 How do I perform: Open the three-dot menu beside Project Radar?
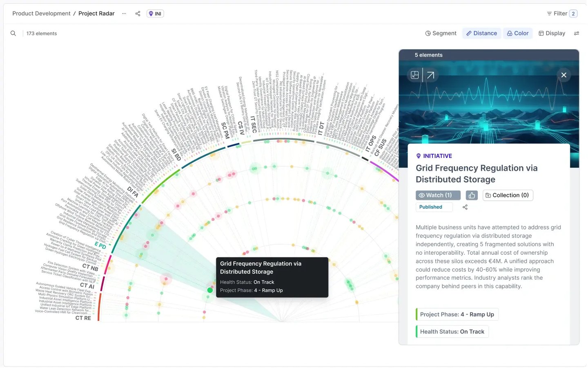tap(124, 13)
